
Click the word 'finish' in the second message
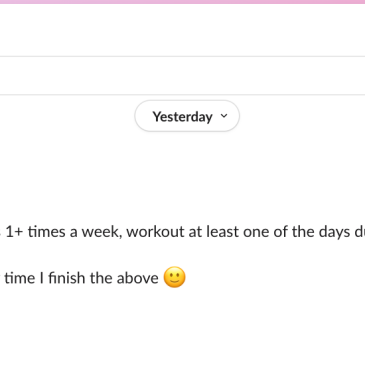(67, 278)
